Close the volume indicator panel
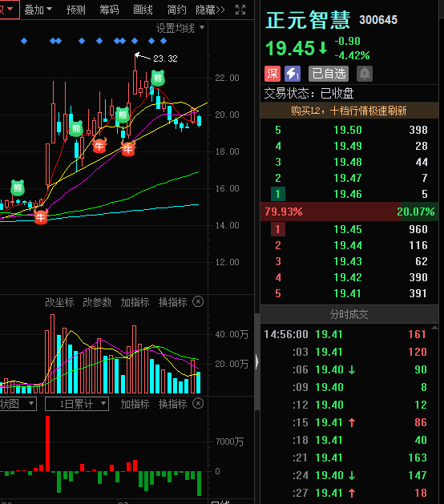444x504 pixels. point(198,302)
